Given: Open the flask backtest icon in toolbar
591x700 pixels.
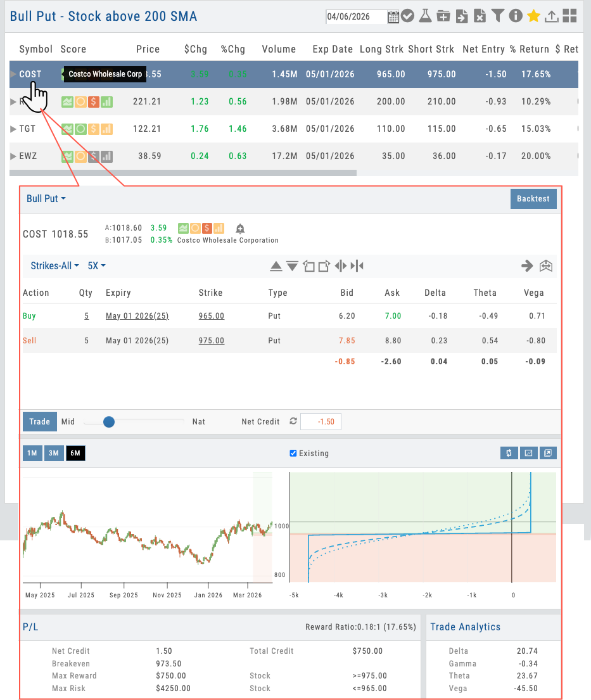Looking at the screenshot, I should click(425, 16).
